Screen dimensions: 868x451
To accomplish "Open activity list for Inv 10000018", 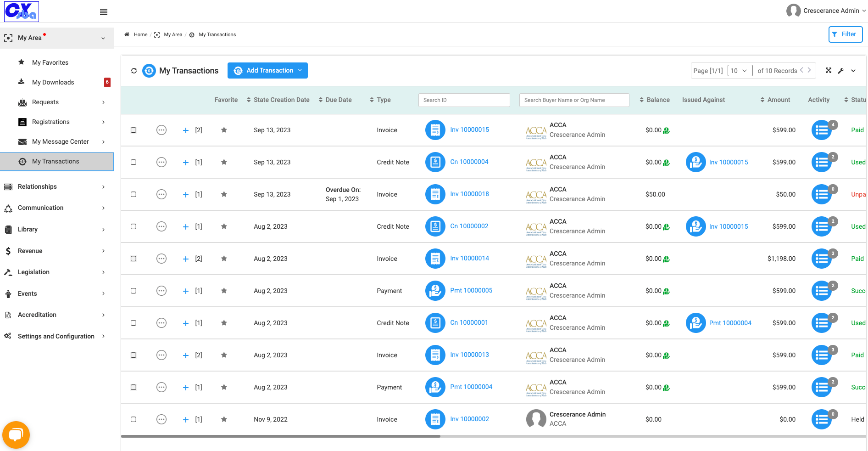I will (822, 195).
